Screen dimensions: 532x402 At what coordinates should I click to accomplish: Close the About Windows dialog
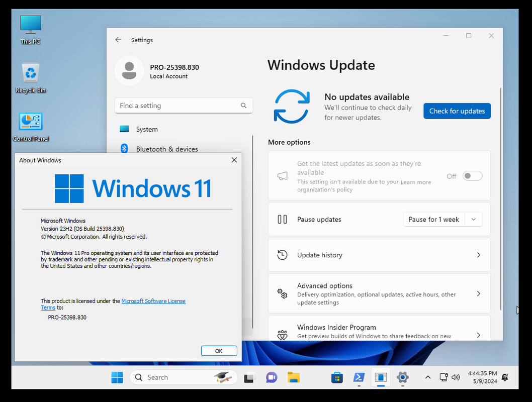(x=234, y=160)
